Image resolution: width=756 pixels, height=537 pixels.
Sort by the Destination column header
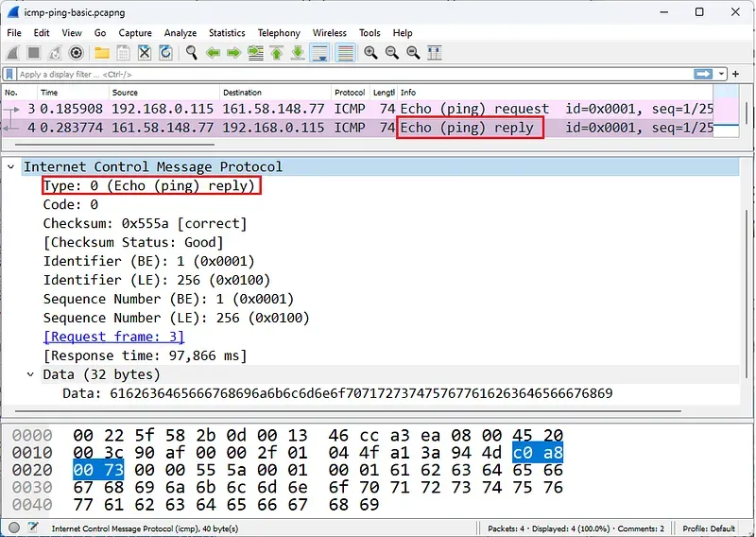point(275,92)
